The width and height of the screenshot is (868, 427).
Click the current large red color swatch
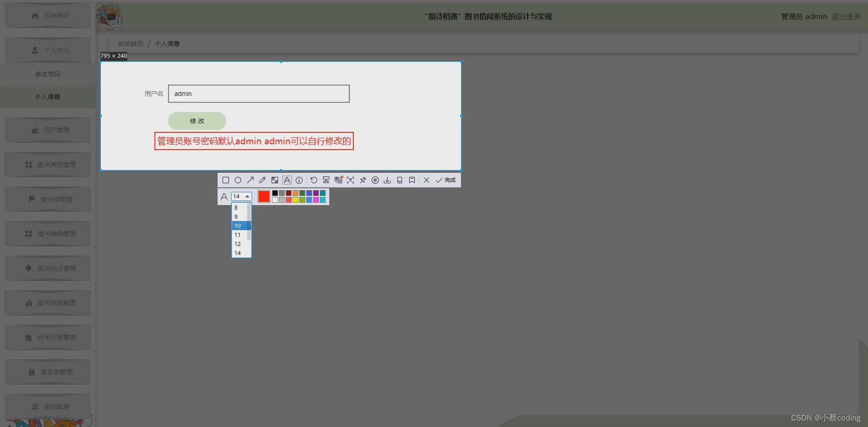[264, 196]
